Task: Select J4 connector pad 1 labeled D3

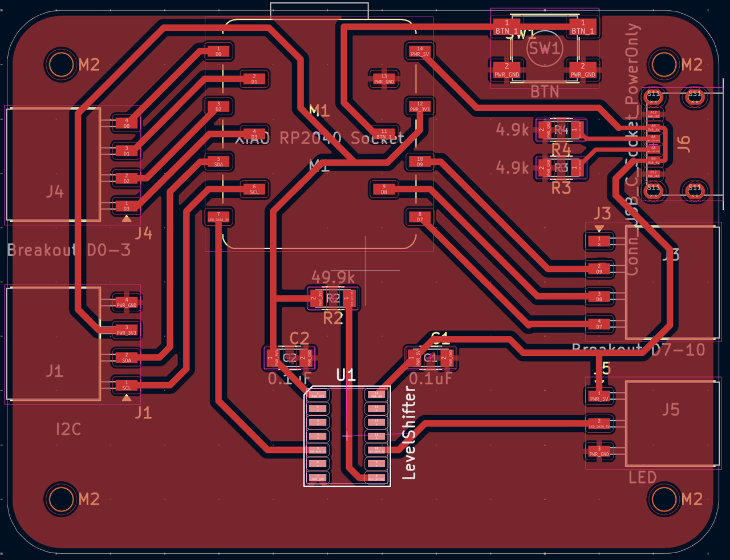Action: (127, 206)
